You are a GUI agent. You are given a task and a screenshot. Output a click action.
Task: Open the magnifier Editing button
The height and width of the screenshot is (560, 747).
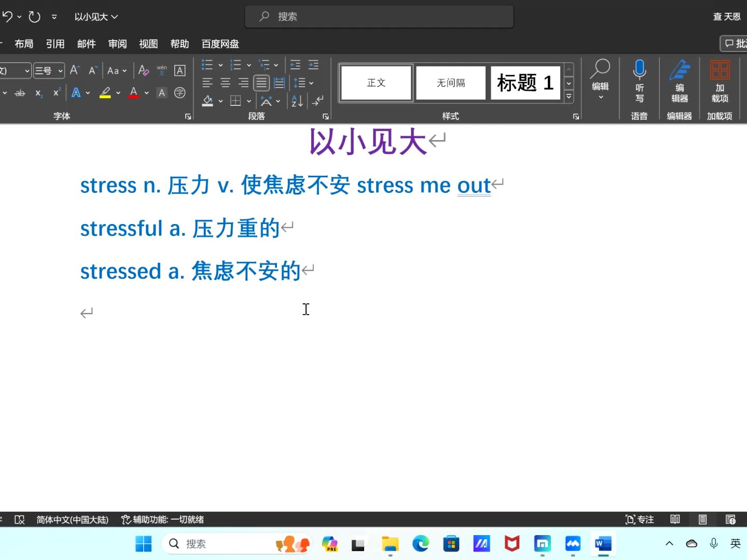(600, 79)
